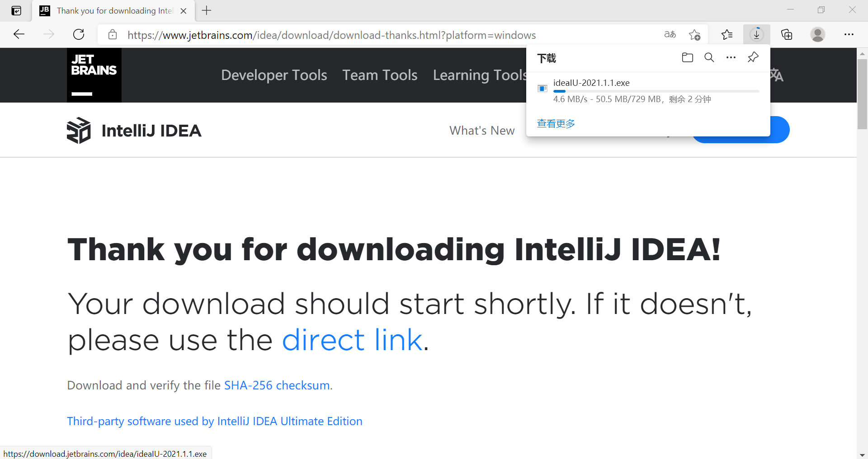The image size is (868, 459).
Task: Click the translate page icon
Action: (x=670, y=34)
